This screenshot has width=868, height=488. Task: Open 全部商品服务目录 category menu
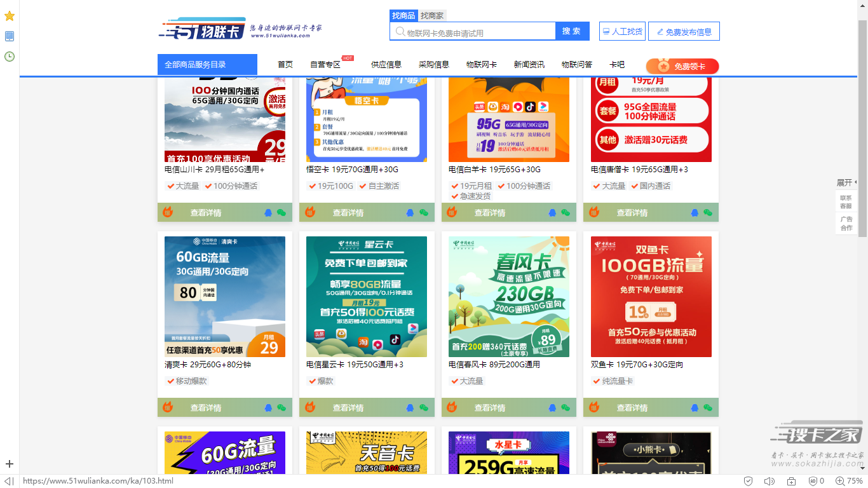pyautogui.click(x=207, y=65)
